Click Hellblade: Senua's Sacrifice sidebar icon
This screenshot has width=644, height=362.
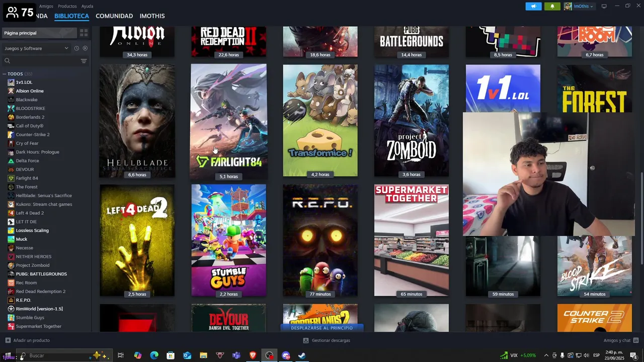11,196
